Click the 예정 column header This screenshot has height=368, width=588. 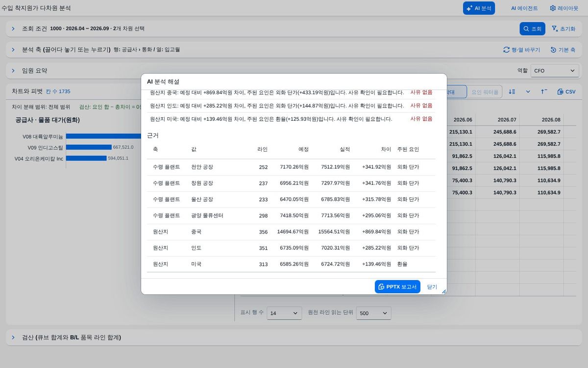tap(303, 149)
